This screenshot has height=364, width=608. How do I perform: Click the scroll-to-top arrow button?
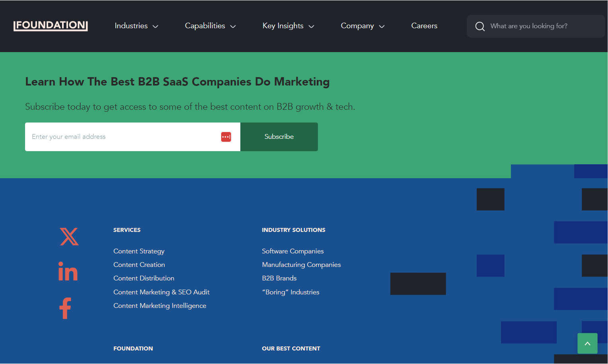587,343
